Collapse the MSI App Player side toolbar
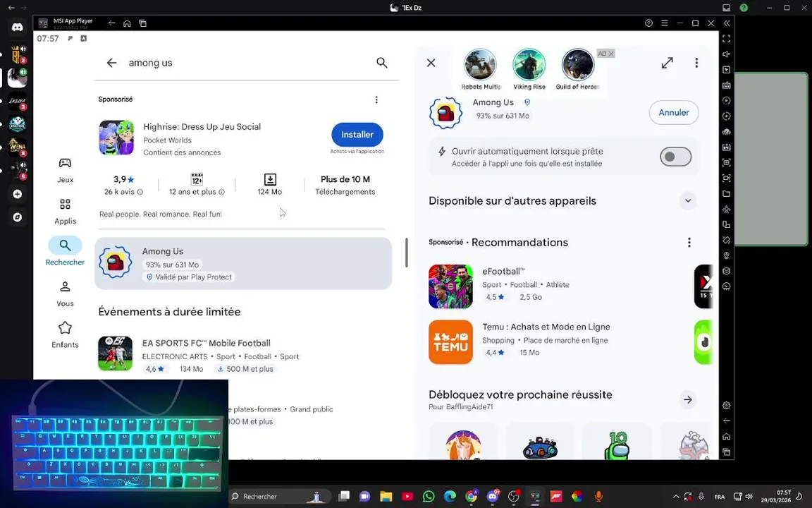This screenshot has width=812, height=508. pos(727,23)
